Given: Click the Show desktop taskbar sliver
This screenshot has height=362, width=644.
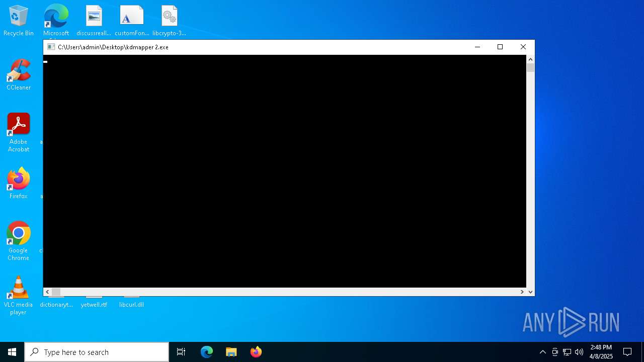Looking at the screenshot, I should click(642, 352).
